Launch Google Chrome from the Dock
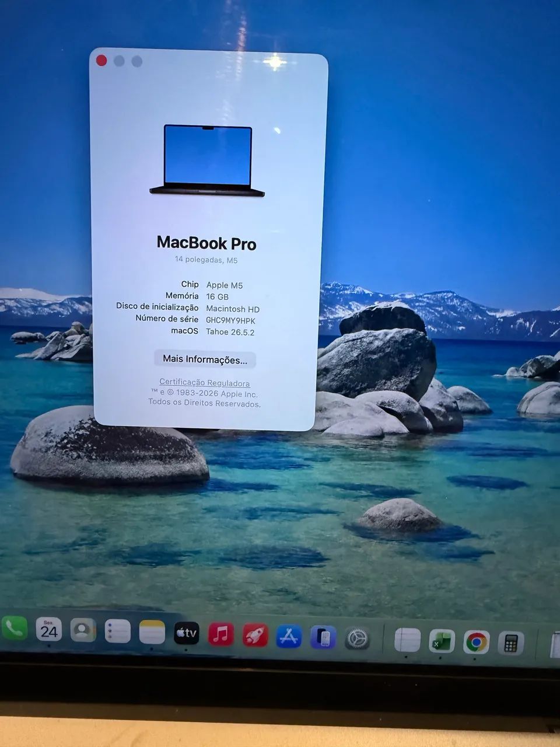Screen dimensions: 560x747 tap(477, 642)
